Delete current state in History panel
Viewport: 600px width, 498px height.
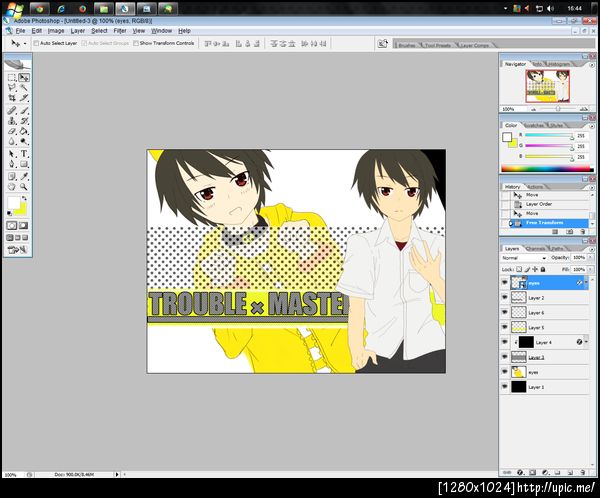583,232
